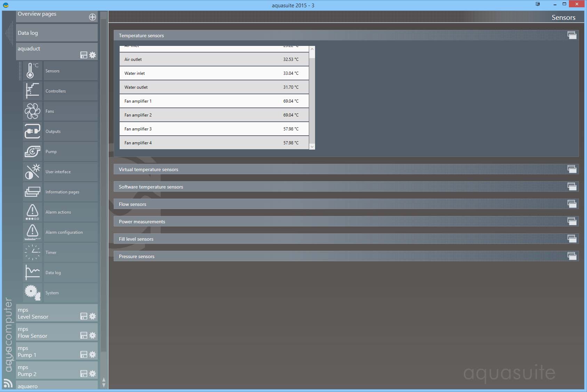
Task: Open the mps Pump 1 device
Action: click(x=57, y=351)
